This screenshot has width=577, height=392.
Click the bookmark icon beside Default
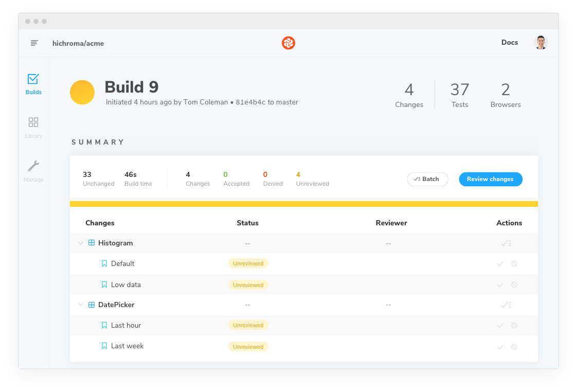pos(104,263)
